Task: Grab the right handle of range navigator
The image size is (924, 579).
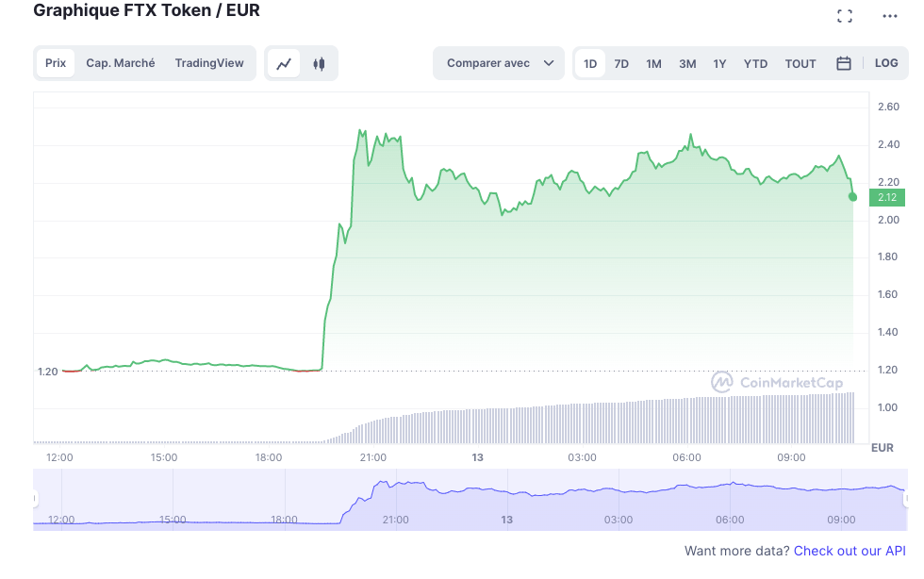Action: pos(906,499)
